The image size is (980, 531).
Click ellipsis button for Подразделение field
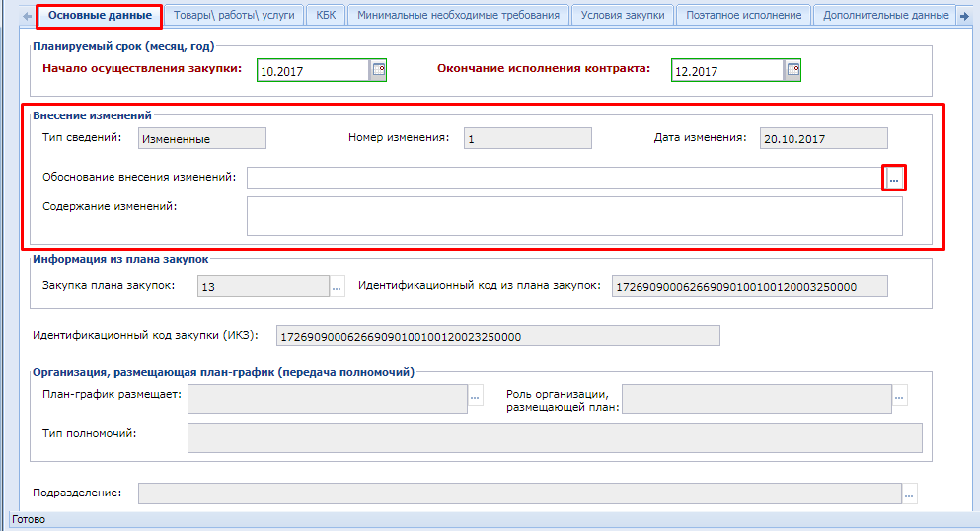(909, 493)
